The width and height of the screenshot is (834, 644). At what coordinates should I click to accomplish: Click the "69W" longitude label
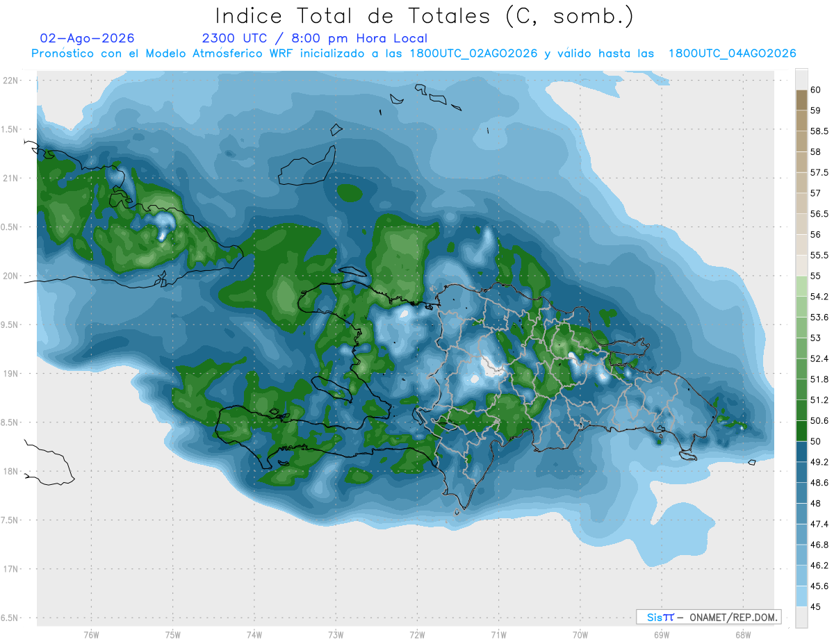tap(661, 635)
